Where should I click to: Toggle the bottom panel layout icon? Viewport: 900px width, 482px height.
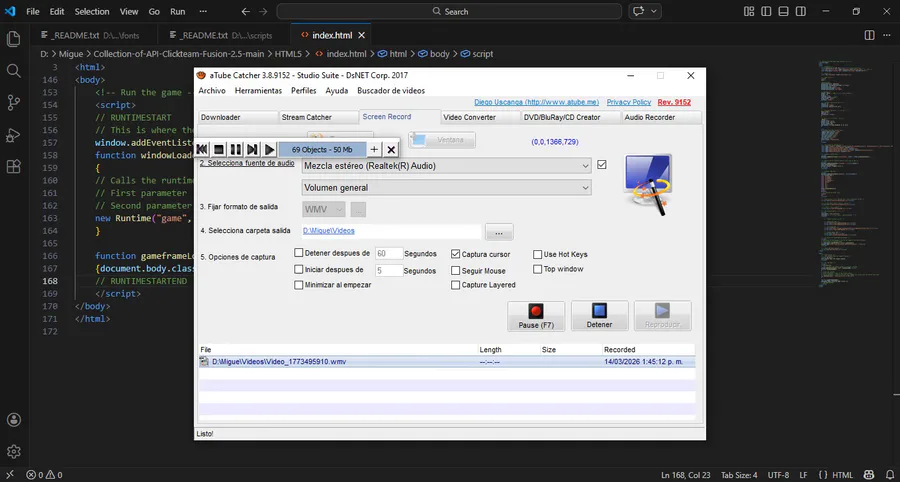[783, 11]
